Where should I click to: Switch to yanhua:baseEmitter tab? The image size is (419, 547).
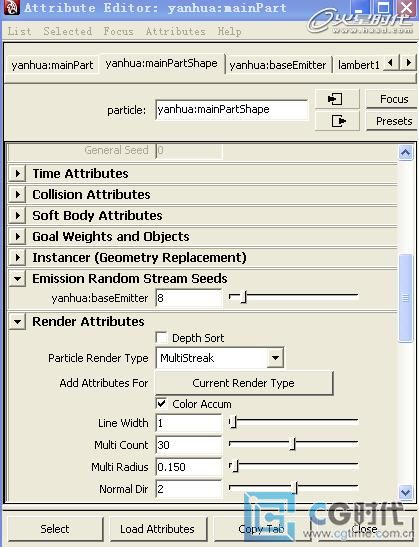[278, 65]
